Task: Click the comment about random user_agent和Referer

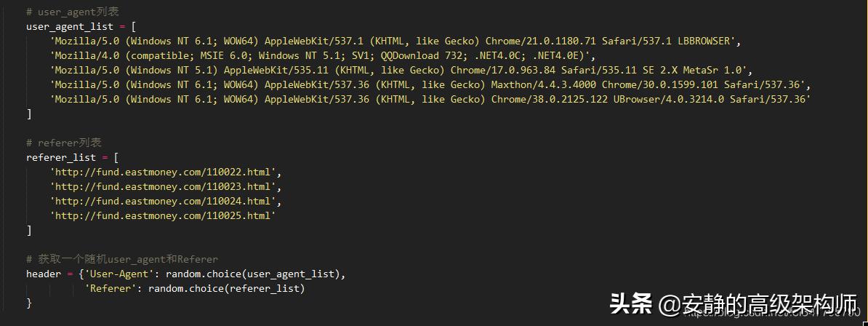Action: pos(122,259)
